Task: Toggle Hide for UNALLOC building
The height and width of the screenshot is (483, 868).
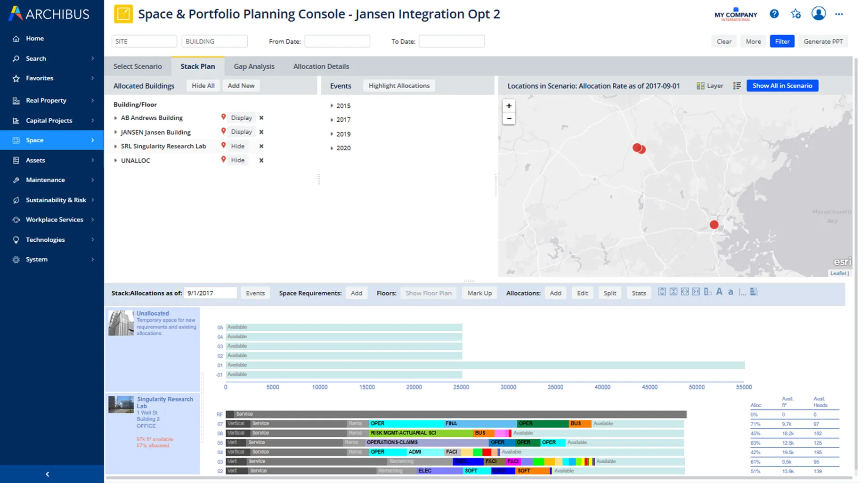Action: pyautogui.click(x=237, y=160)
